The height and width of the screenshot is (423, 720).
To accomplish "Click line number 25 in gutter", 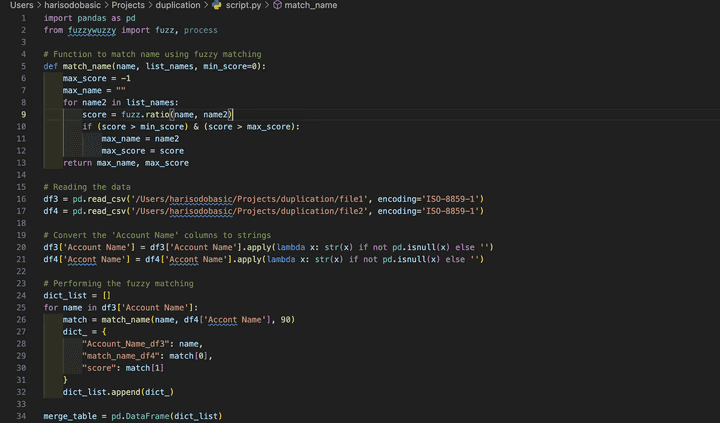I will pyautogui.click(x=21, y=307).
